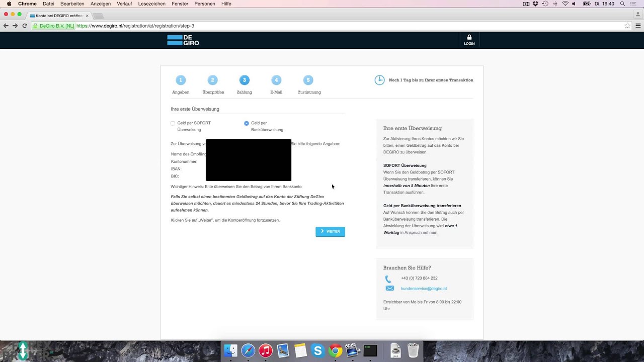Image resolution: width=644 pixels, height=362 pixels.
Task: Select Geld per Banküberweisung option
Action: coord(247,123)
